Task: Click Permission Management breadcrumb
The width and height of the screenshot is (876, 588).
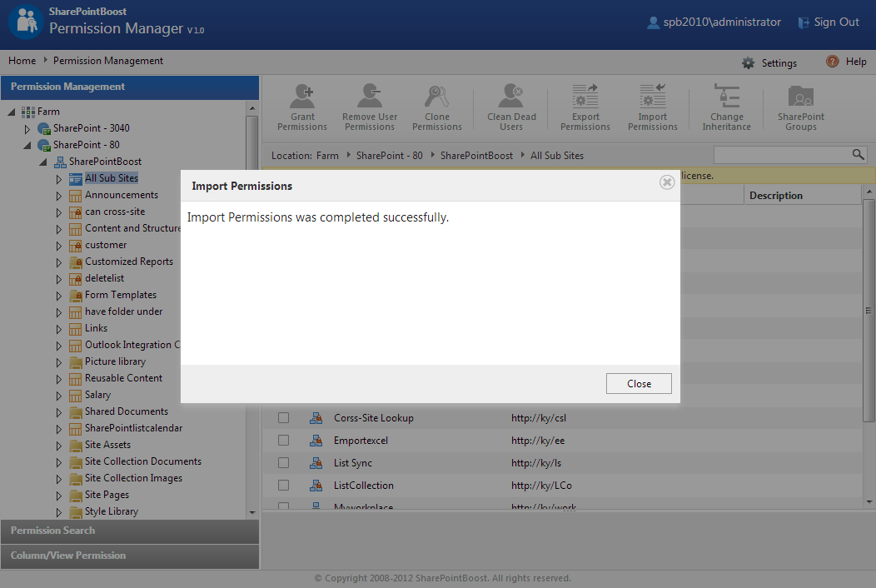Action: [x=107, y=60]
